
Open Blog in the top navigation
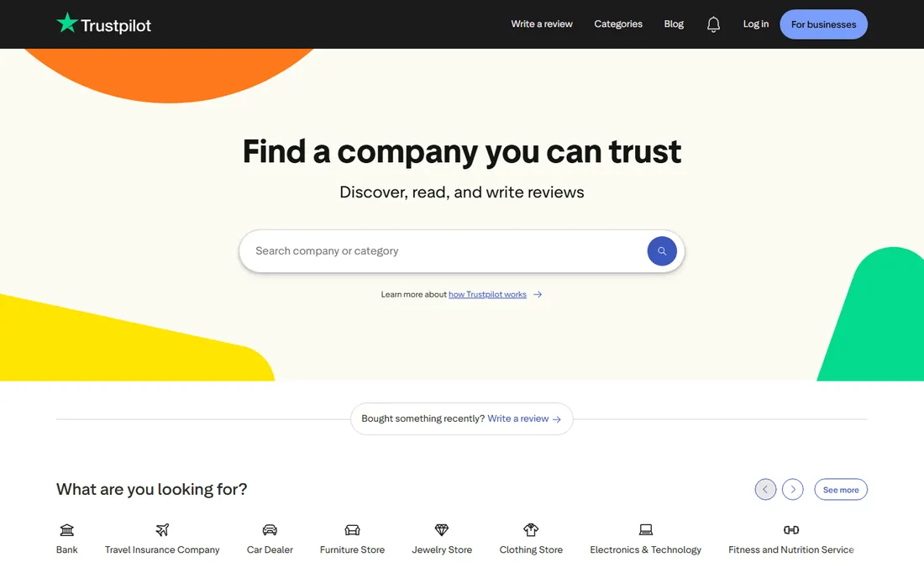(x=674, y=24)
